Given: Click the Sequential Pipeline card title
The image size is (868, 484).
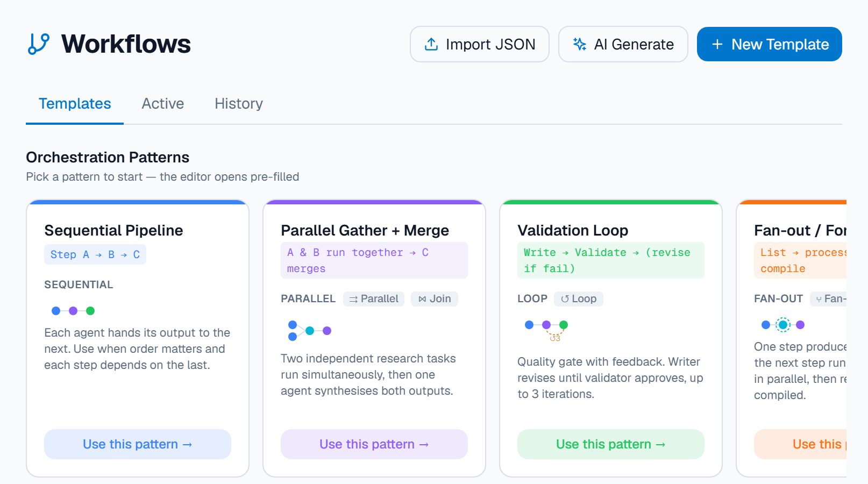Looking at the screenshot, I should [x=114, y=230].
